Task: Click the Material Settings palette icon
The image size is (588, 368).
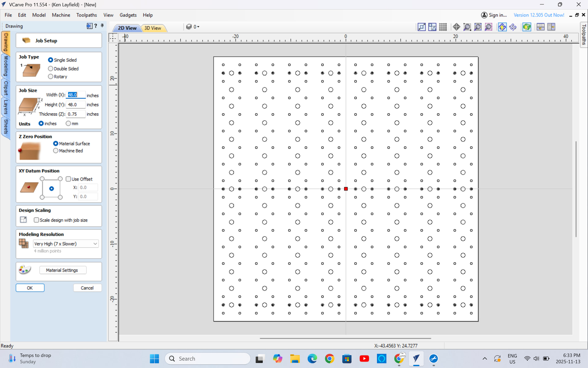Action: click(x=24, y=270)
